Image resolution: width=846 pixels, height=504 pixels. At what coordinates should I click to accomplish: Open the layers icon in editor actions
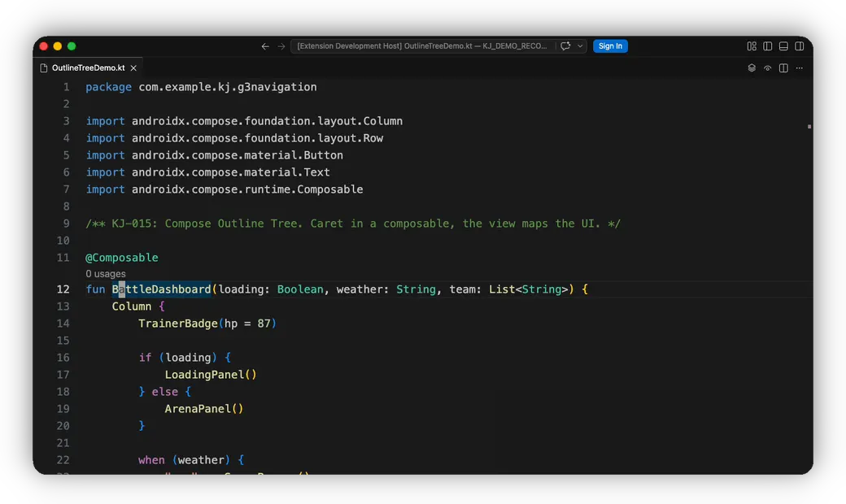coord(752,68)
